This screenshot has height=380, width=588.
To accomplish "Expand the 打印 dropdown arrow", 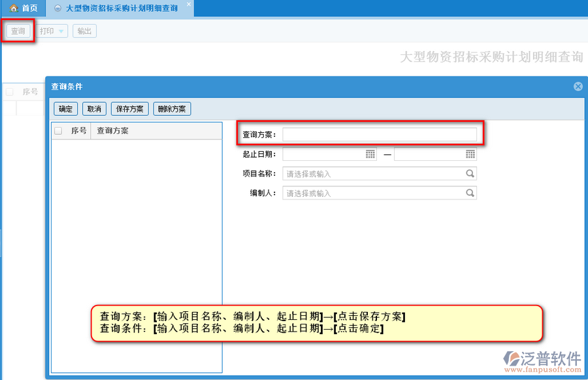I will [x=61, y=31].
